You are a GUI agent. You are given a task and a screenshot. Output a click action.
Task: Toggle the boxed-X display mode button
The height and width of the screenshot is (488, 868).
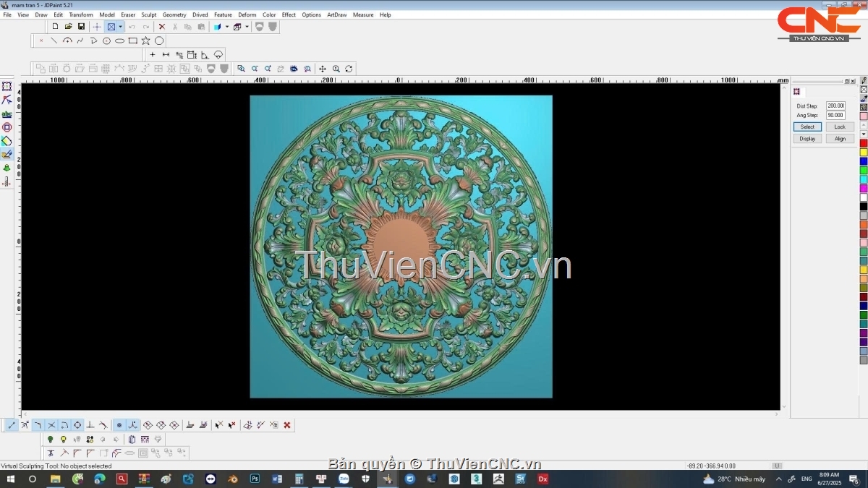[x=111, y=27]
